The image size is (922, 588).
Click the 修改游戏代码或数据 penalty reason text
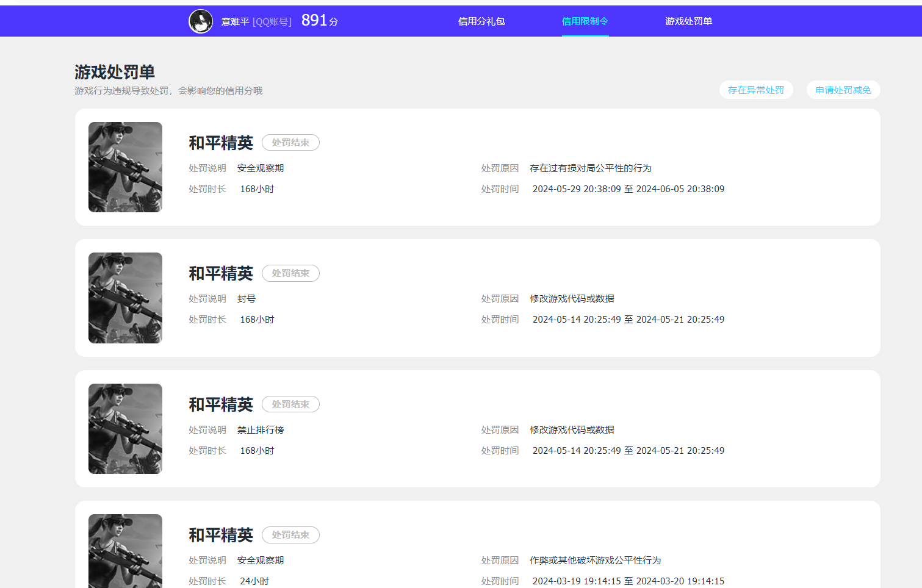click(571, 298)
